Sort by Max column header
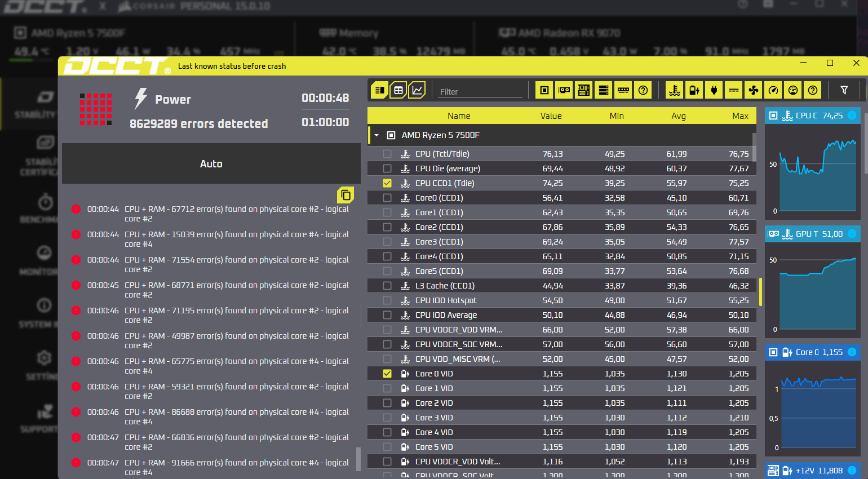This screenshot has height=479, width=868. tap(740, 116)
